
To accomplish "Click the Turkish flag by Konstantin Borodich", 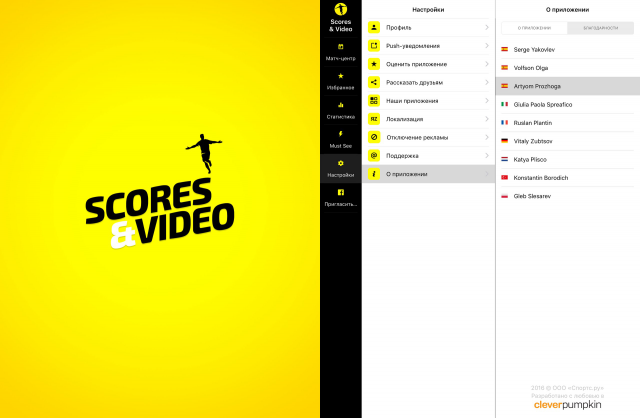I will [504, 178].
